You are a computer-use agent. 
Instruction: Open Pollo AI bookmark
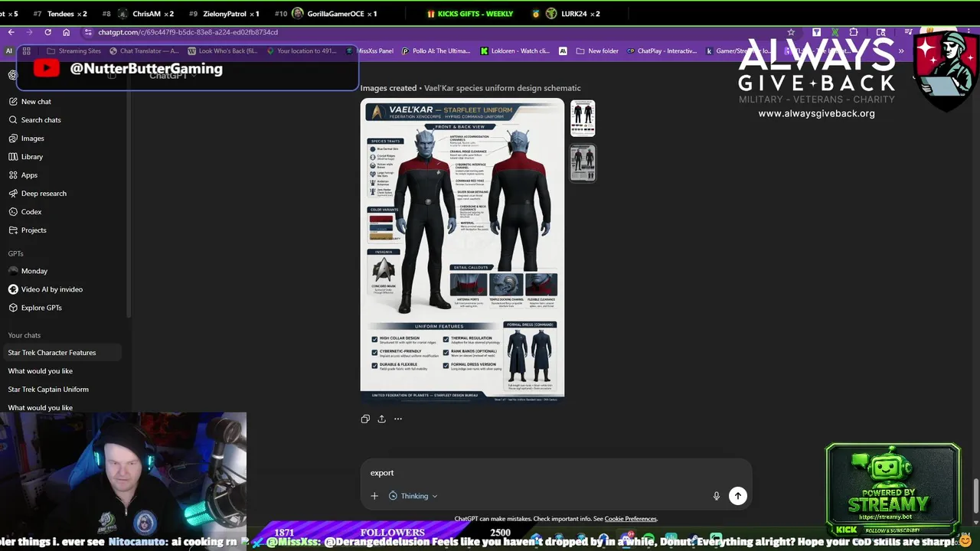point(436,51)
